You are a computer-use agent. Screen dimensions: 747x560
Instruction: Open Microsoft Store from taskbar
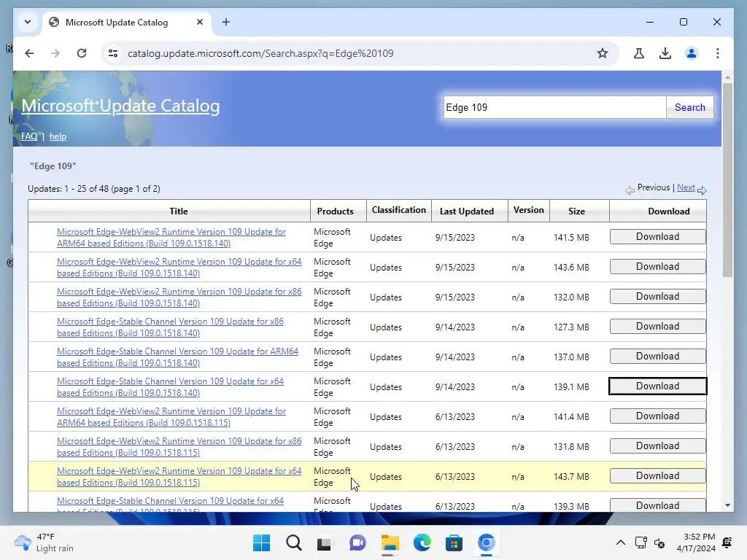coord(454,542)
